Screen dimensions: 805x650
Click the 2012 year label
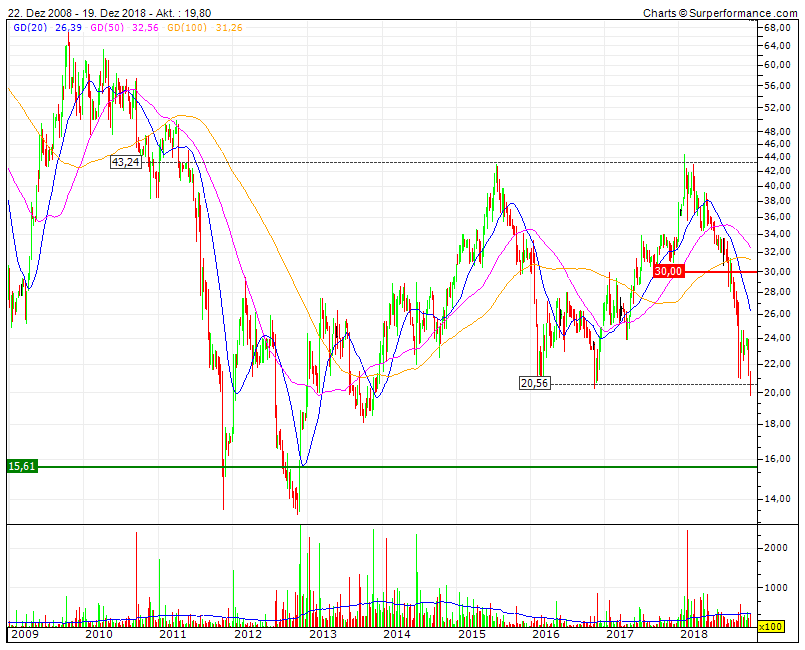click(248, 634)
